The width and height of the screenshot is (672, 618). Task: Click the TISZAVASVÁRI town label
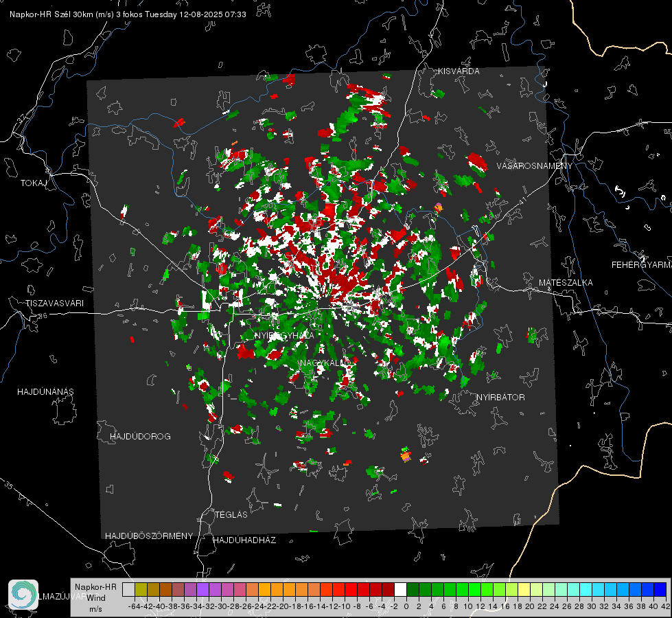(54, 304)
